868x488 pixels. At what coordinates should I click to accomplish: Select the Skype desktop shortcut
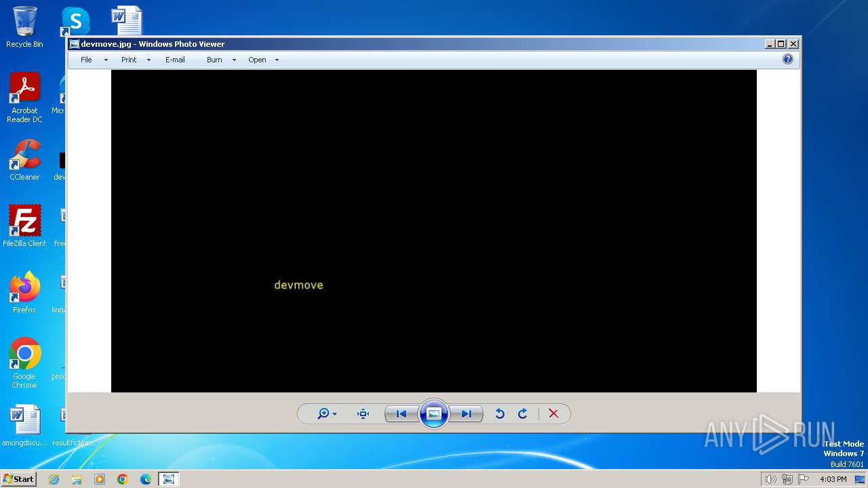[x=75, y=22]
